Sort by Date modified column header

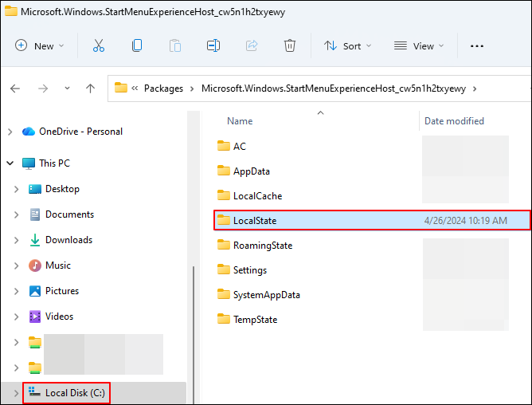tap(454, 121)
